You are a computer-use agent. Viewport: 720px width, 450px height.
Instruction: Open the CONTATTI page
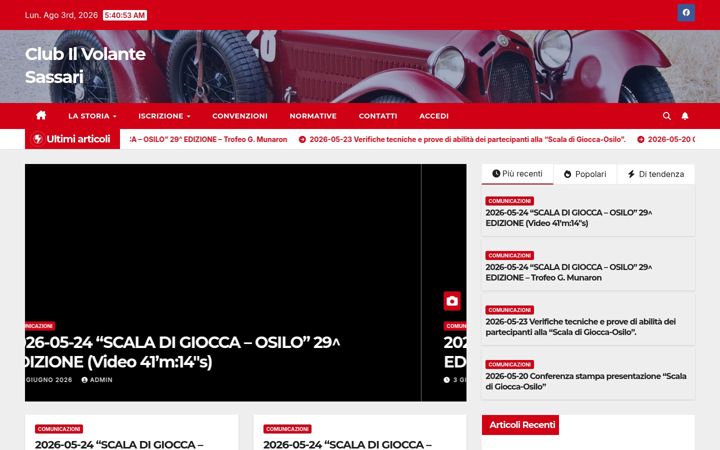tap(377, 116)
